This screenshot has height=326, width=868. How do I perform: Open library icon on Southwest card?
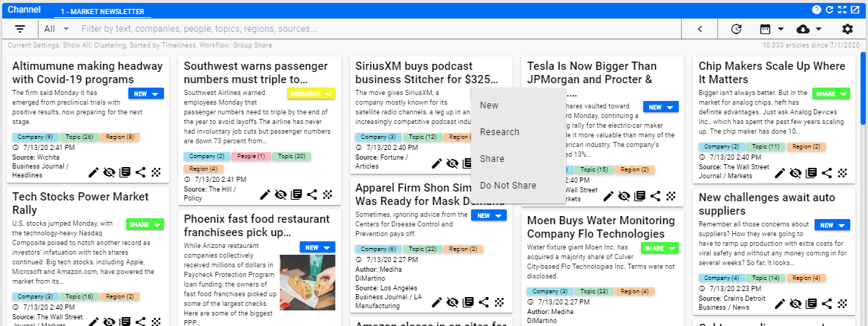point(297,194)
